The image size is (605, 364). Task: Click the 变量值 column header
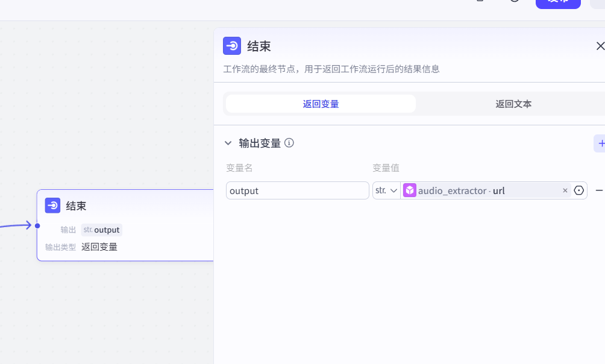[x=386, y=168]
